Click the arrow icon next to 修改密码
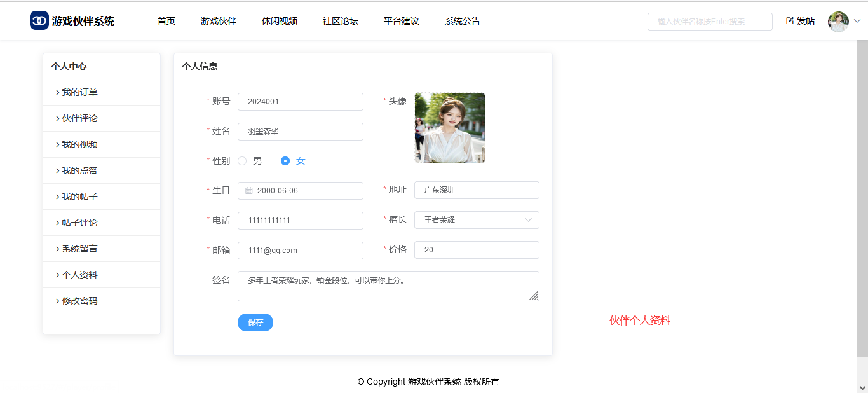The image size is (868, 393). coord(57,301)
